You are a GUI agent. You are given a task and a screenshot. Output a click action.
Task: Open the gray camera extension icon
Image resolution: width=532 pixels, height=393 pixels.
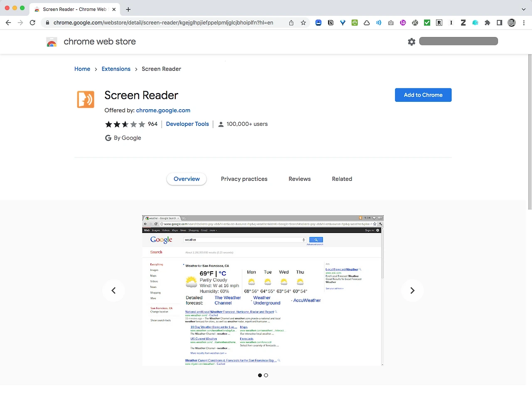coord(391,23)
